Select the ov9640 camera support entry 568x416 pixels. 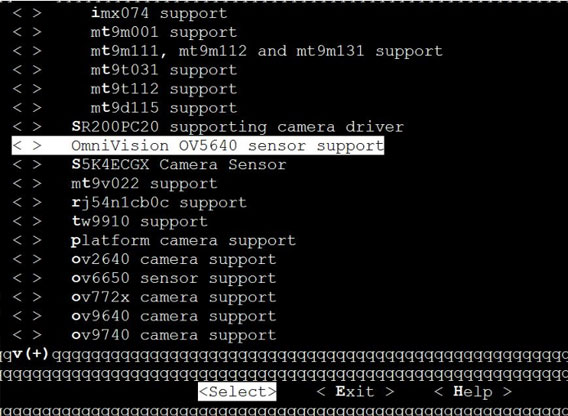point(174,316)
